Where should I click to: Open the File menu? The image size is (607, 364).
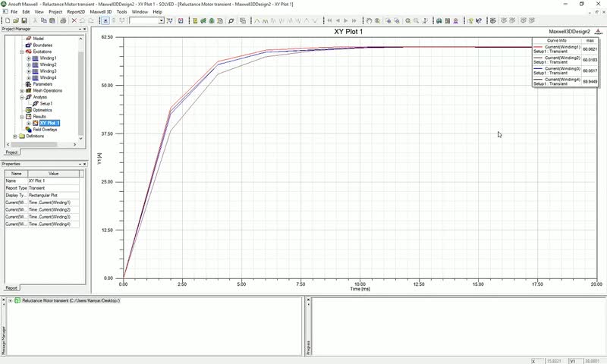point(14,12)
